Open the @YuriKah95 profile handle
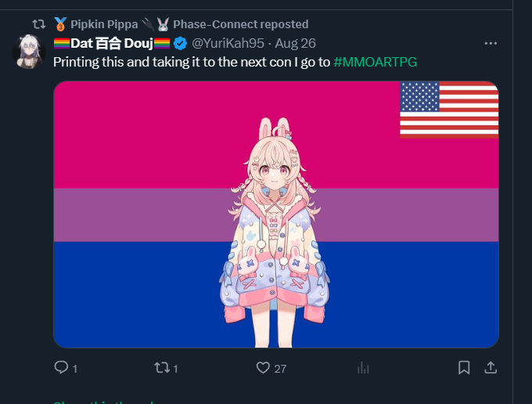The image size is (532, 404). 228,44
